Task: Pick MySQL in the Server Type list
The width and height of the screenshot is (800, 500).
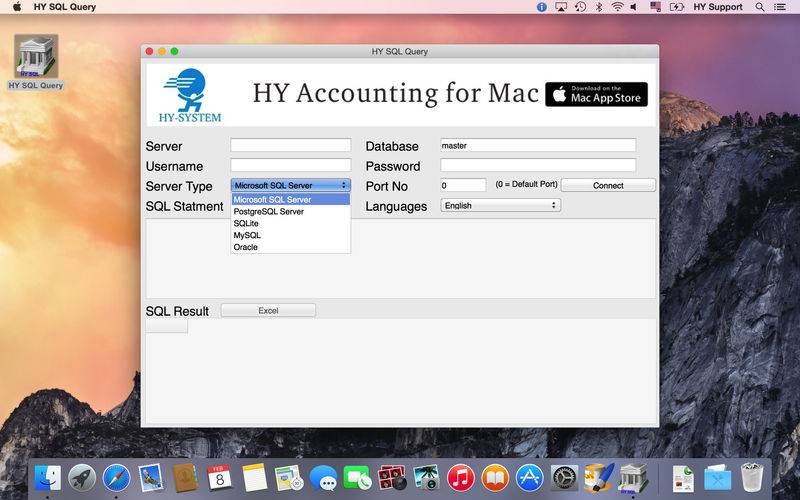Action: [291, 235]
